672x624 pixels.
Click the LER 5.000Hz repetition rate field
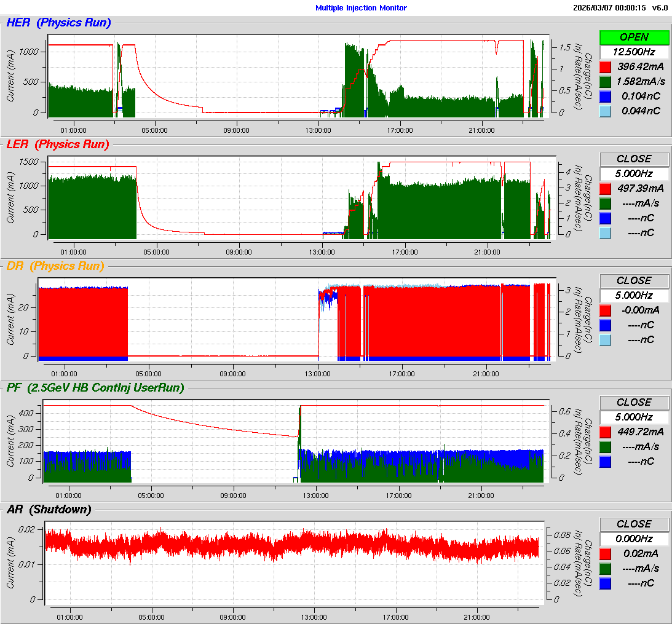(x=634, y=173)
